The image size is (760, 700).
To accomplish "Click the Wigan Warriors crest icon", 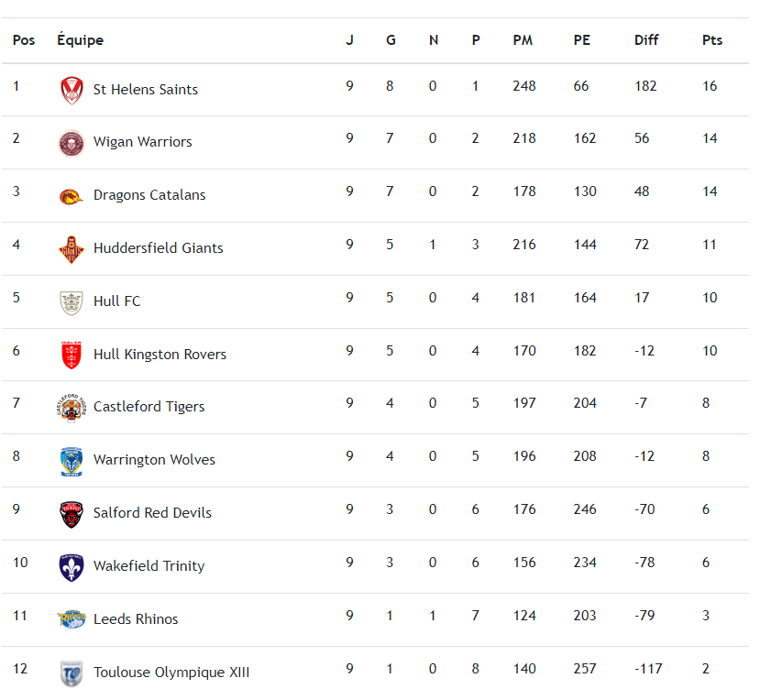I will 72,143.
